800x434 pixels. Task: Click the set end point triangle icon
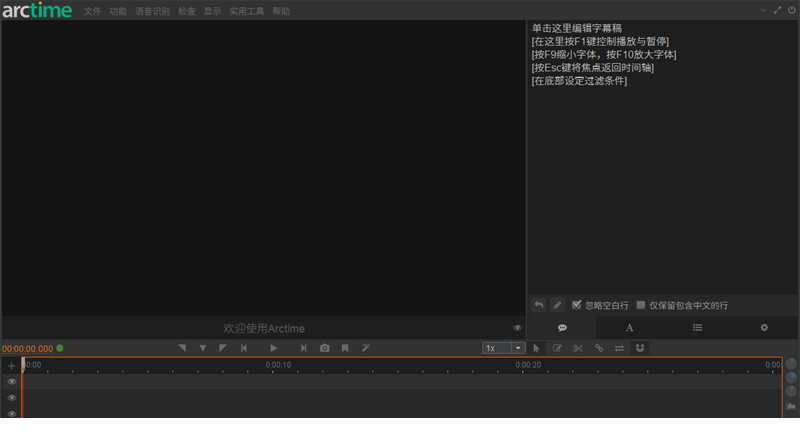(x=222, y=348)
